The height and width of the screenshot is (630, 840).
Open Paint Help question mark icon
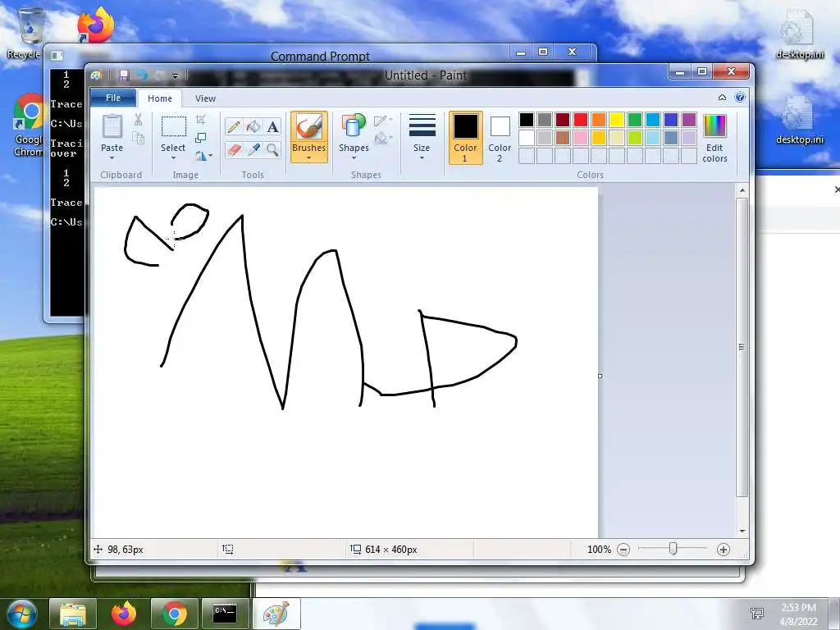pos(740,97)
